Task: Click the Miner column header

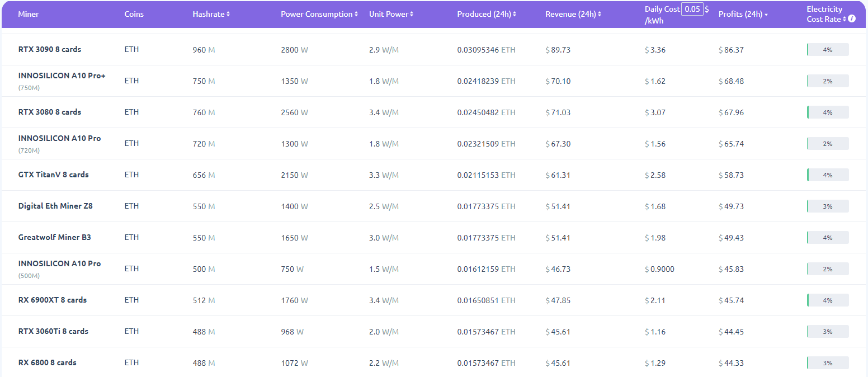Action: click(29, 15)
